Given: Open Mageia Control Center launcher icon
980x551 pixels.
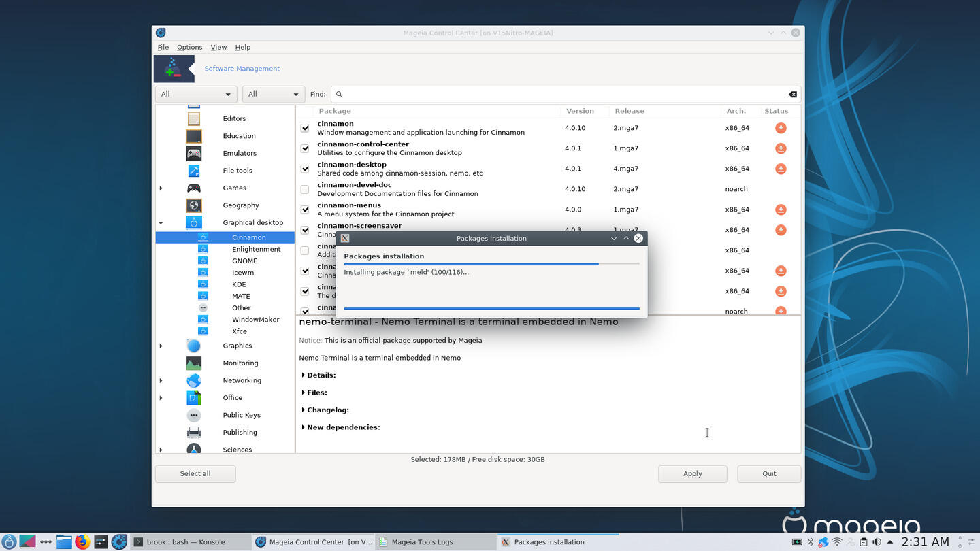Looking at the screenshot, I should [x=119, y=542].
